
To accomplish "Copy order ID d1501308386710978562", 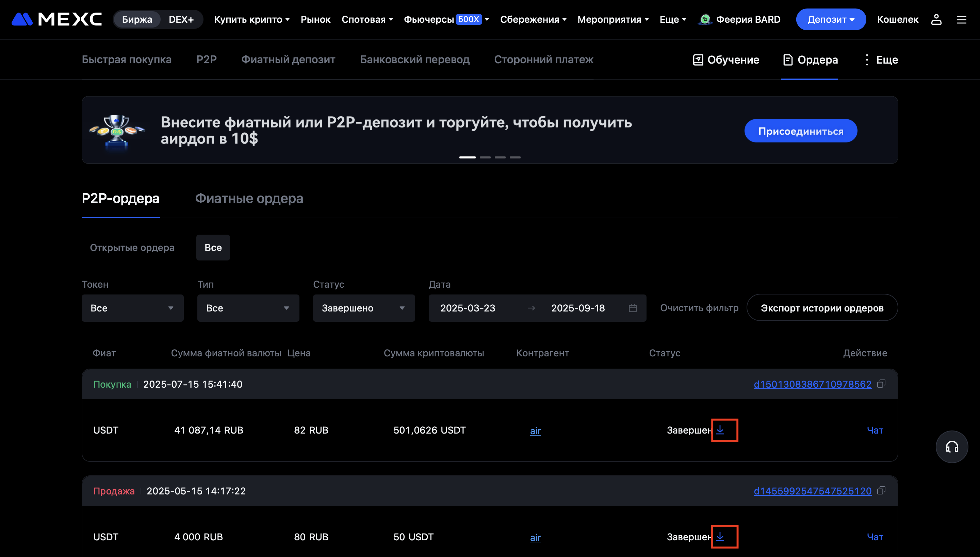I will (x=881, y=384).
